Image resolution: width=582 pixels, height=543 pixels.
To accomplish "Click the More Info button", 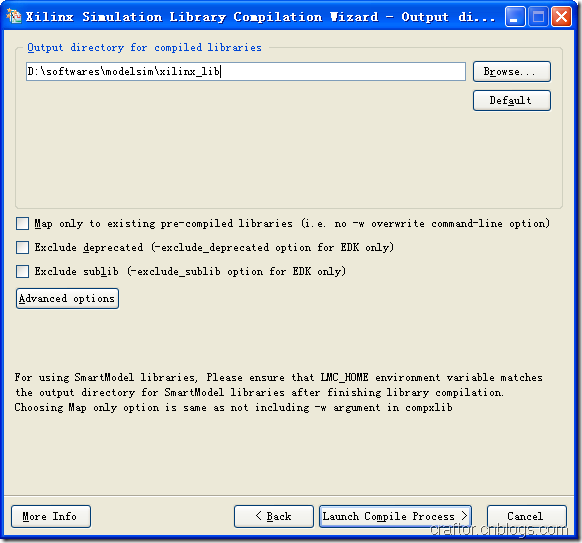I will click(50, 516).
